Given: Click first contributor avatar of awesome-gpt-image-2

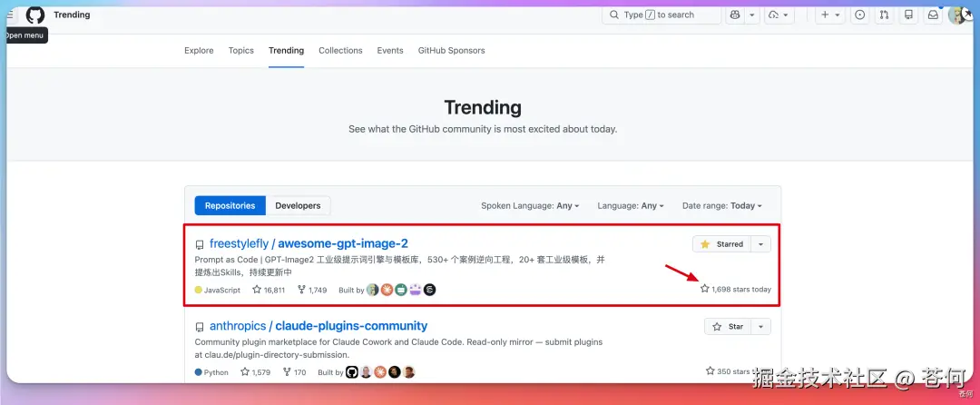Looking at the screenshot, I should [373, 290].
